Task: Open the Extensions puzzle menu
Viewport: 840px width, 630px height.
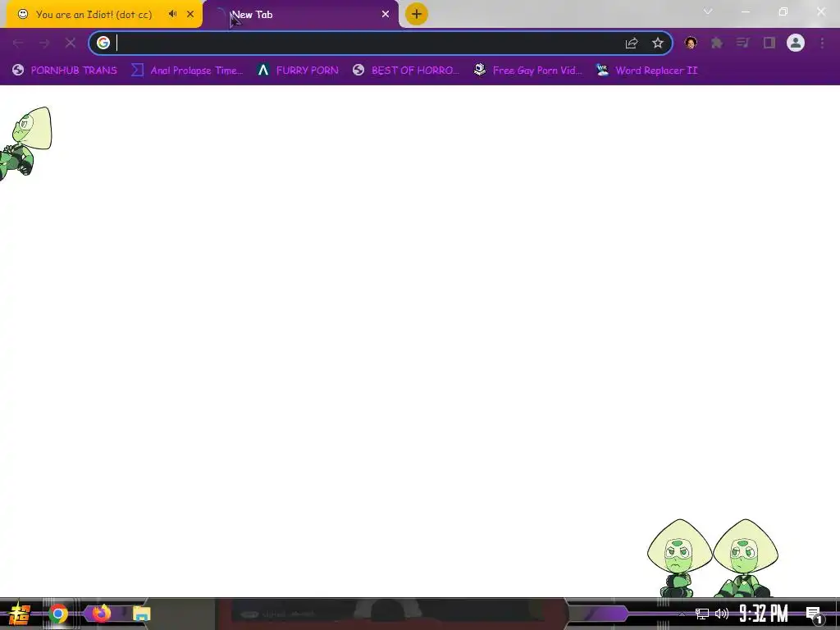Action: (717, 43)
